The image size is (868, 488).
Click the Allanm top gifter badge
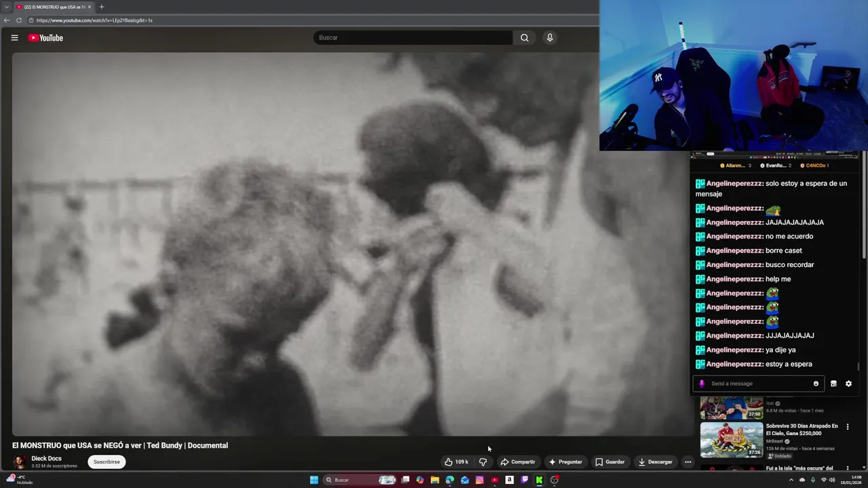coord(736,165)
